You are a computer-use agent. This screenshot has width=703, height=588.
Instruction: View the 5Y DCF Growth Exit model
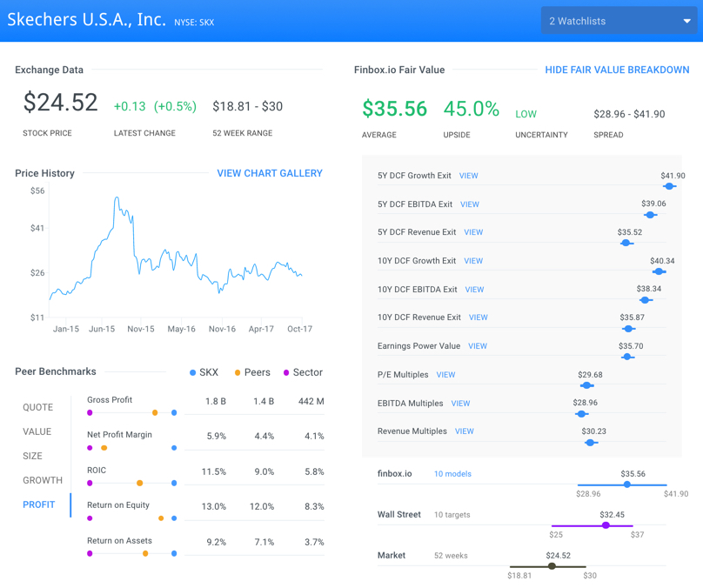click(468, 176)
